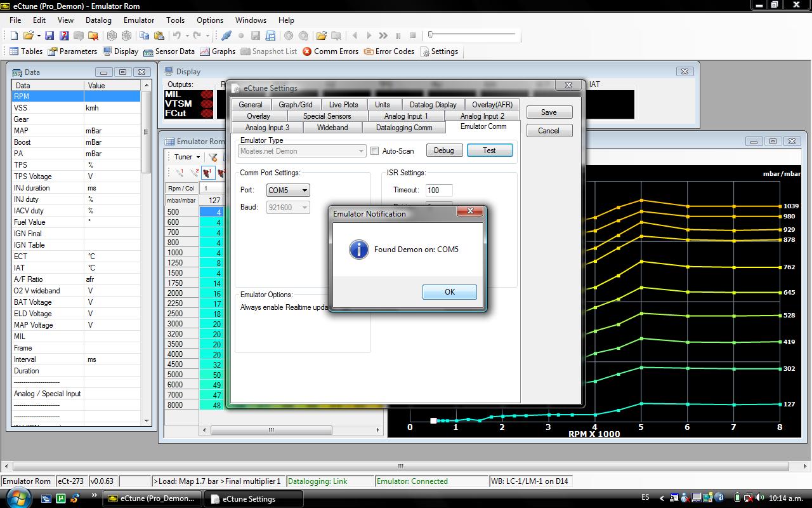Image resolution: width=812 pixels, height=508 pixels.
Task: Open Sensor Data from toolbar
Action: click(x=169, y=51)
